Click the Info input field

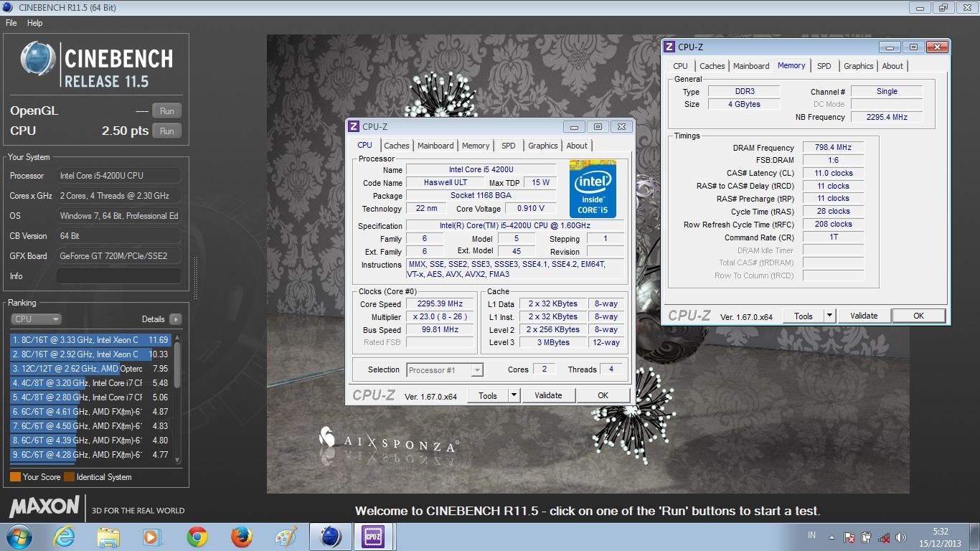(x=118, y=276)
